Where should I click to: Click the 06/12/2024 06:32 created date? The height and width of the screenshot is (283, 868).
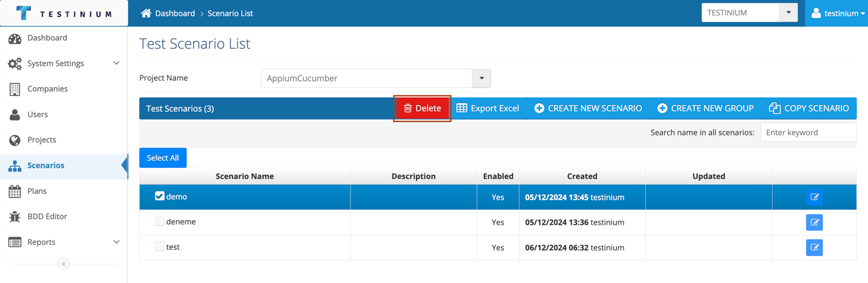pyautogui.click(x=557, y=248)
